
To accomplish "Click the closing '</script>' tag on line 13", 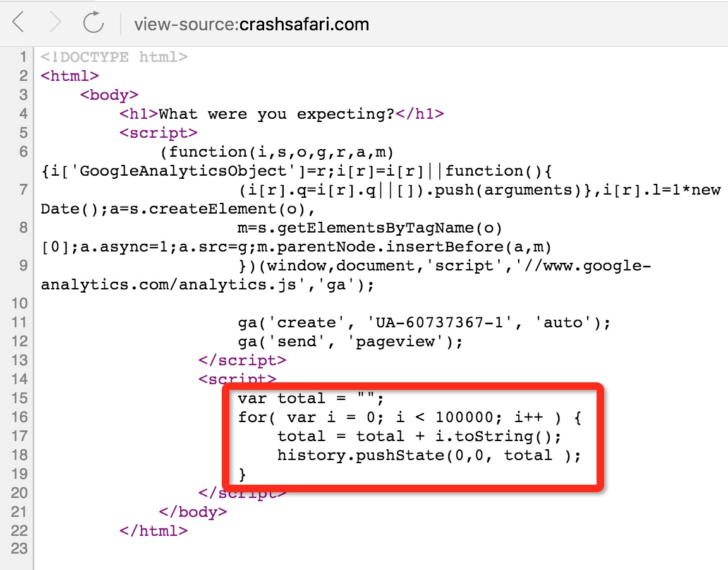I will tap(243, 361).
